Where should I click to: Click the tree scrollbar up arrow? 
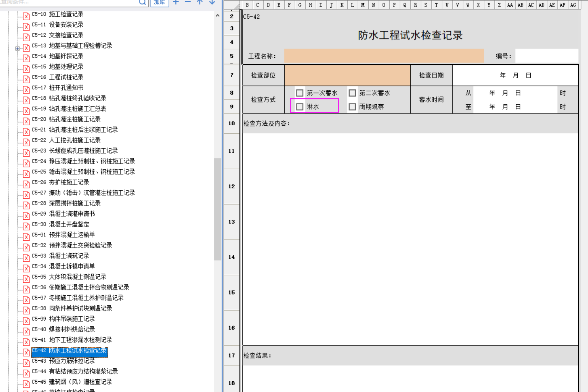point(217,16)
